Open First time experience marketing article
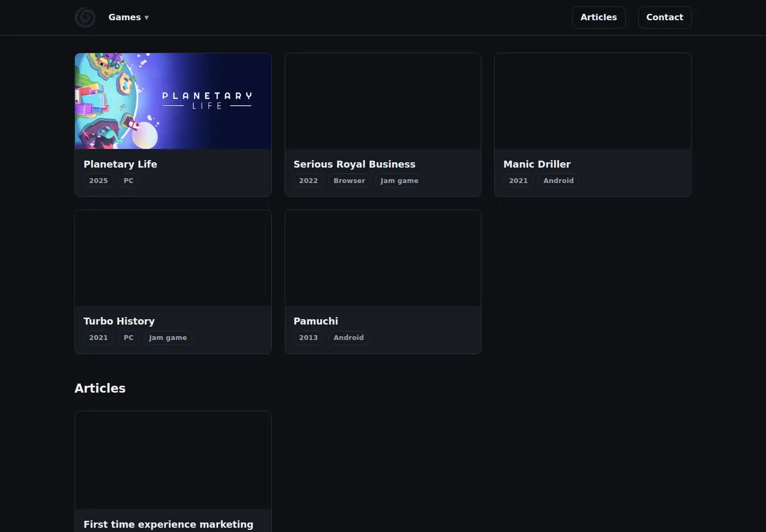Screen dimensions: 766x532 (168, 525)
